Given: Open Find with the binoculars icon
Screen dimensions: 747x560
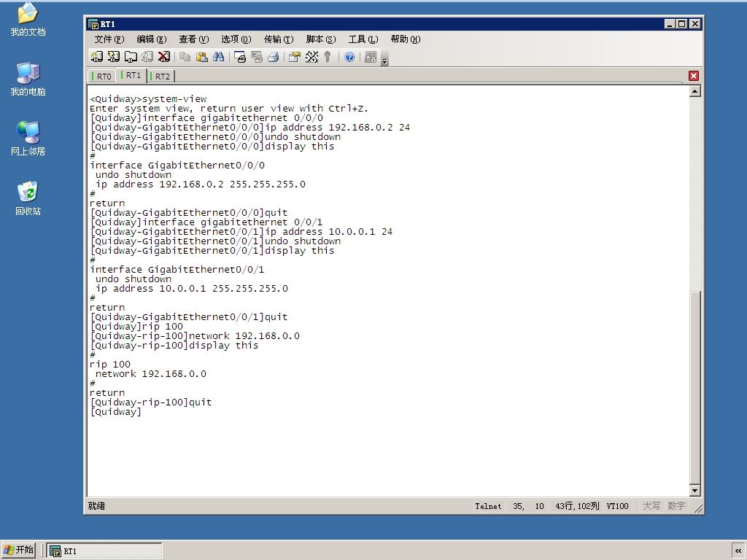Looking at the screenshot, I should [219, 57].
